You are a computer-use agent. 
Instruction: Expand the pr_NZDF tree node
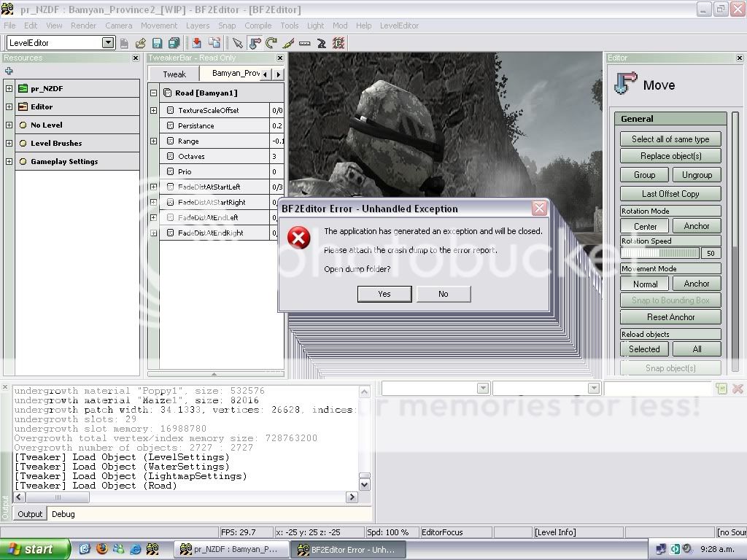(x=9, y=88)
